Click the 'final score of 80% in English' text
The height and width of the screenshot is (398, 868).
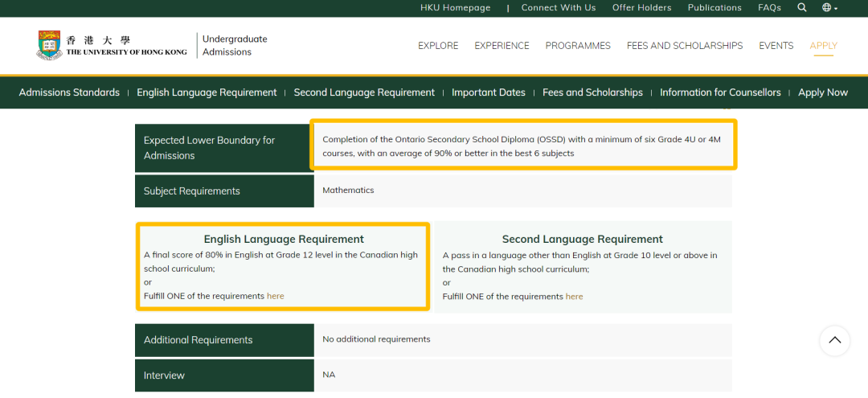pos(280,262)
